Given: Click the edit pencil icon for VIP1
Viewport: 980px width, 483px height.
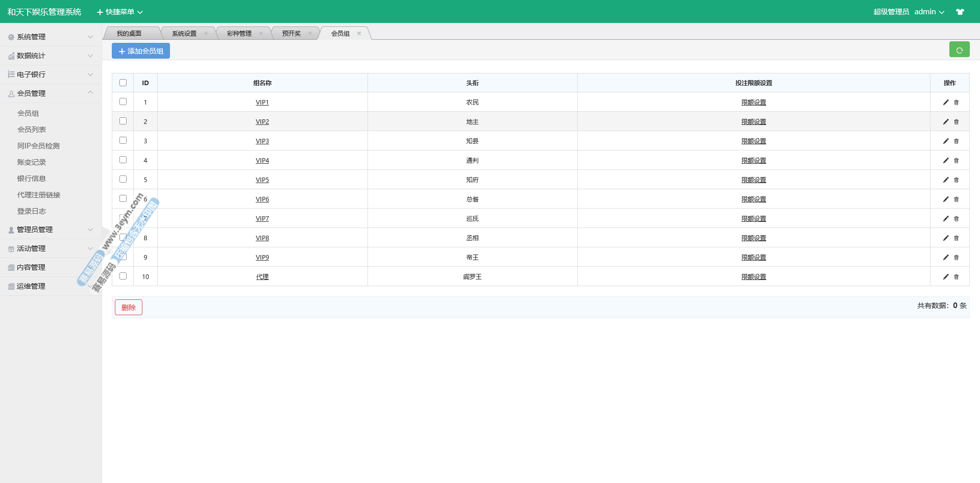Looking at the screenshot, I should (945, 103).
